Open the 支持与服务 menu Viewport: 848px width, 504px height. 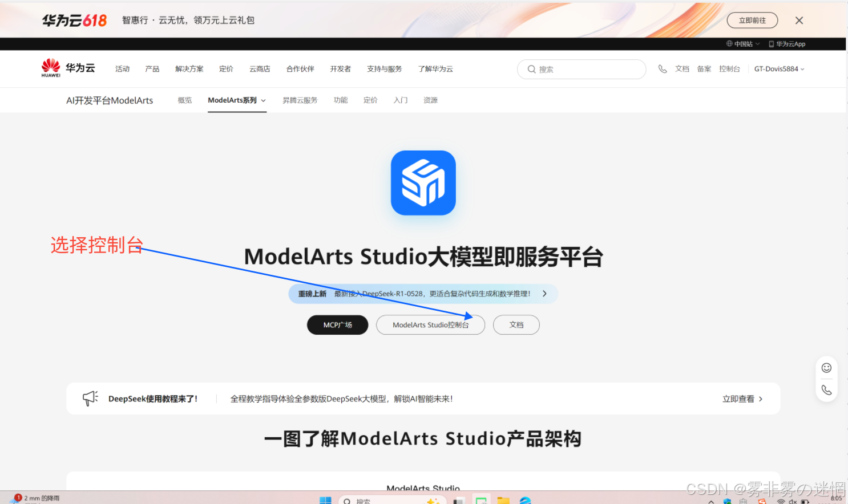(384, 69)
